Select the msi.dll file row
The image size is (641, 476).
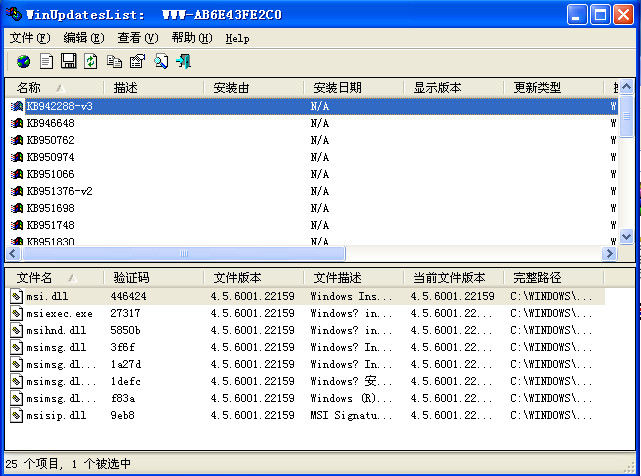(x=306, y=296)
